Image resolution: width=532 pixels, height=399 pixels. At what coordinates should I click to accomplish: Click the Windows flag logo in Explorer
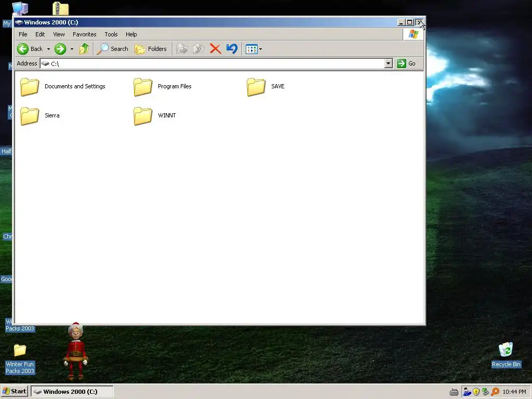(413, 34)
